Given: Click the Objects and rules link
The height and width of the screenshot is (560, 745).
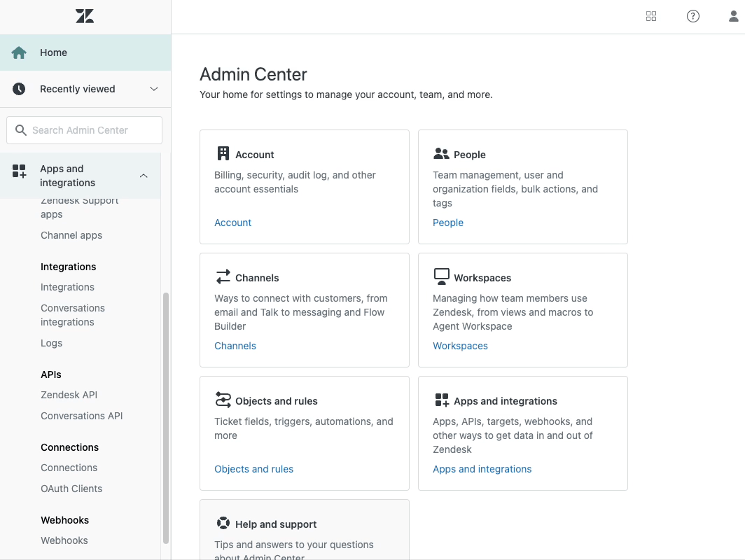Looking at the screenshot, I should pyautogui.click(x=253, y=468).
